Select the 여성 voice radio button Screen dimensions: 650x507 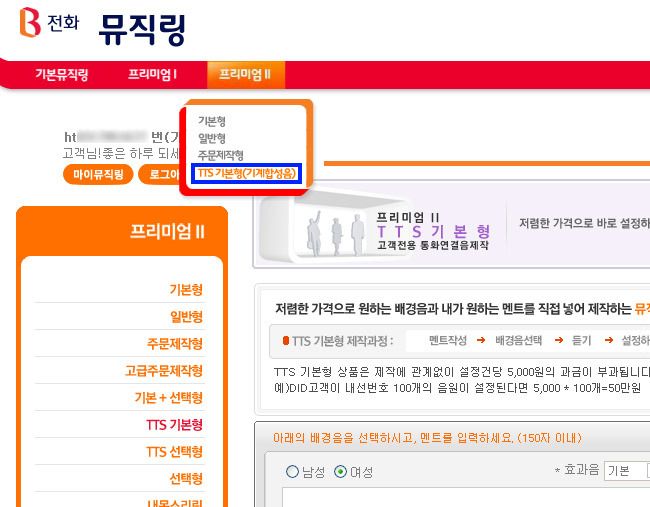[x=340, y=472]
